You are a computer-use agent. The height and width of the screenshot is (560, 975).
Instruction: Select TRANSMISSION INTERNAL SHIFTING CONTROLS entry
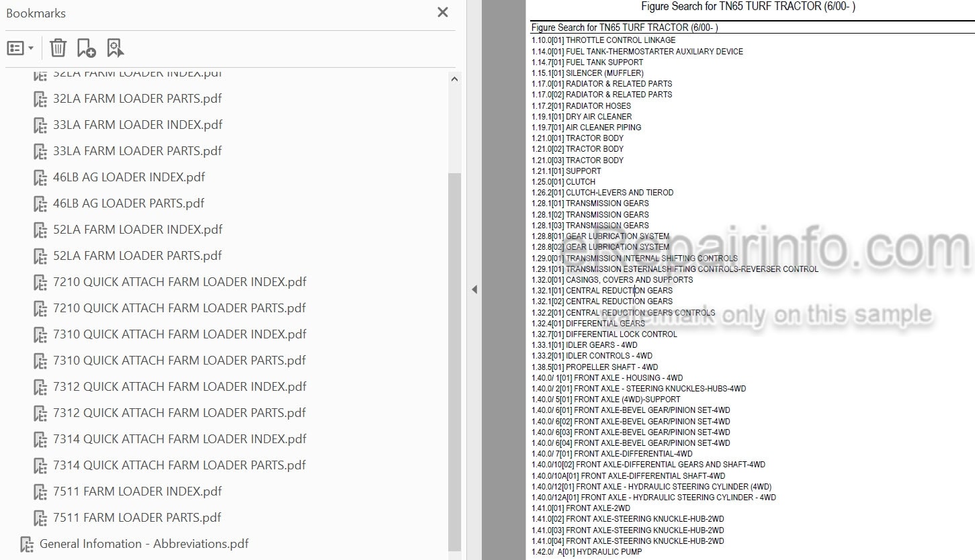pyautogui.click(x=634, y=258)
